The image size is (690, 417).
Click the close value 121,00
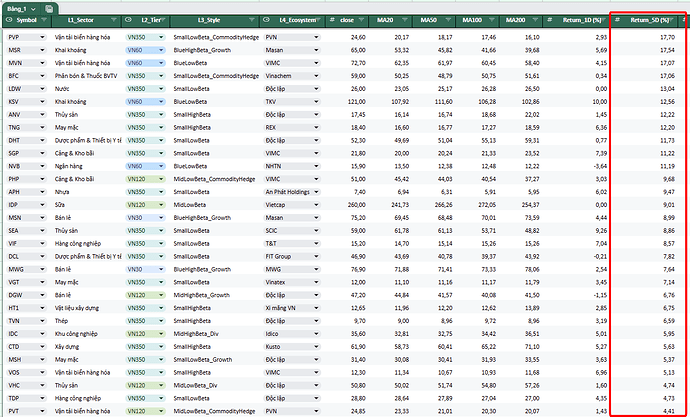[x=356, y=102]
